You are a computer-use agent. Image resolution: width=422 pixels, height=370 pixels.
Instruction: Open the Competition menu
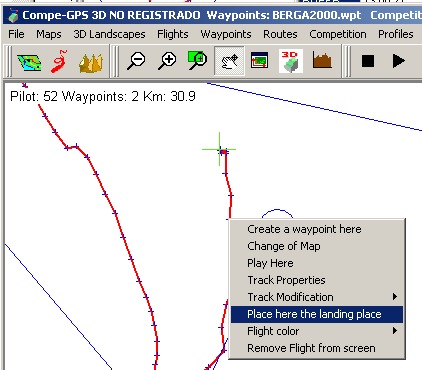[338, 34]
